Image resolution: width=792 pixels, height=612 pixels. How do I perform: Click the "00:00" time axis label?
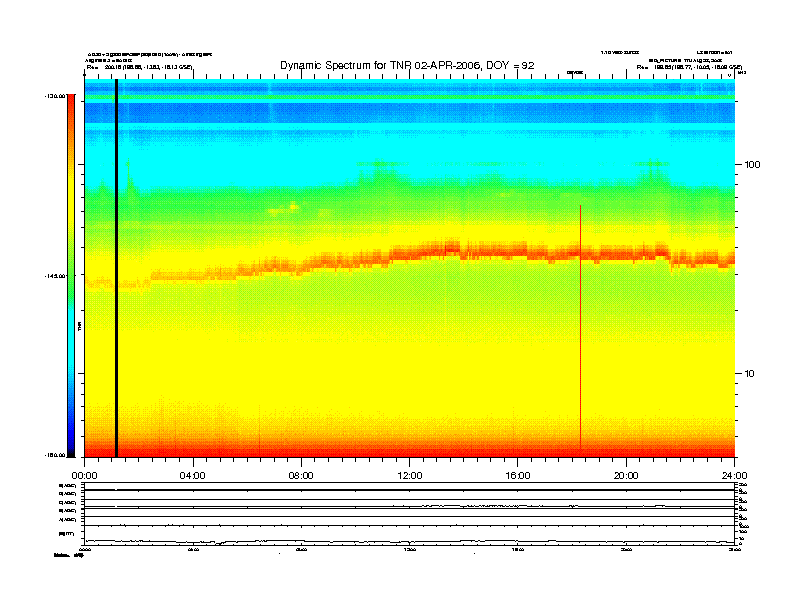[84, 476]
